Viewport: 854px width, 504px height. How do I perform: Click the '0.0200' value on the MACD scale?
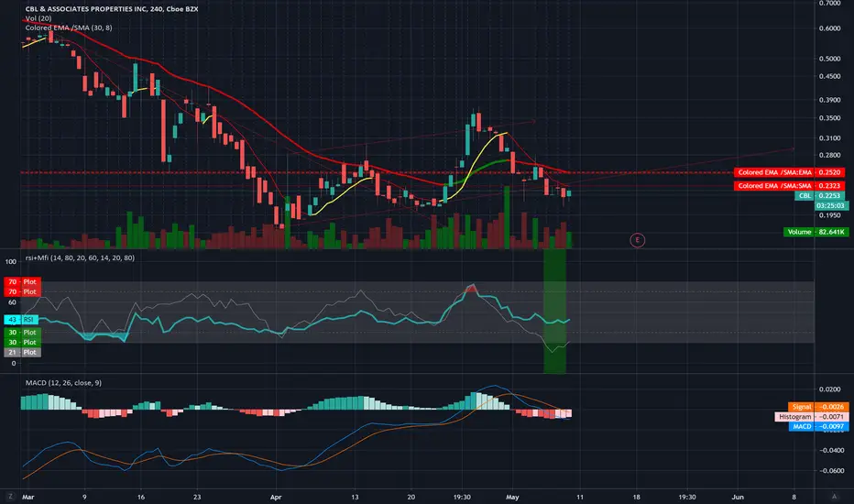point(829,389)
